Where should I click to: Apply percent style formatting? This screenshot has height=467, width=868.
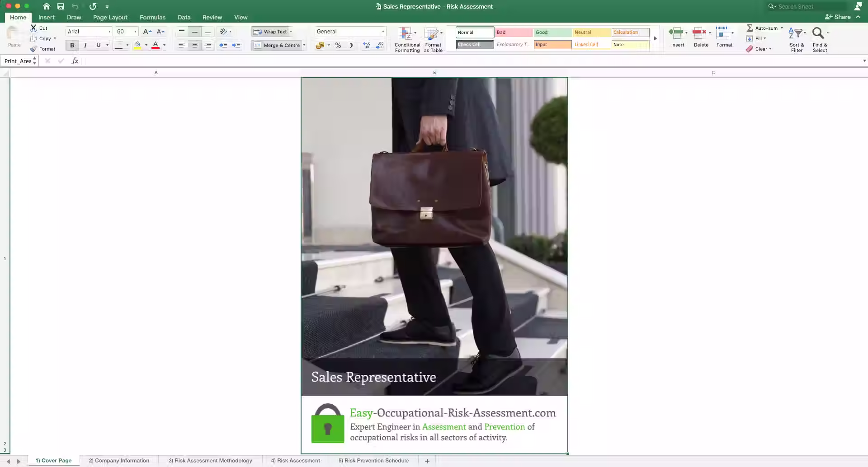pos(337,45)
